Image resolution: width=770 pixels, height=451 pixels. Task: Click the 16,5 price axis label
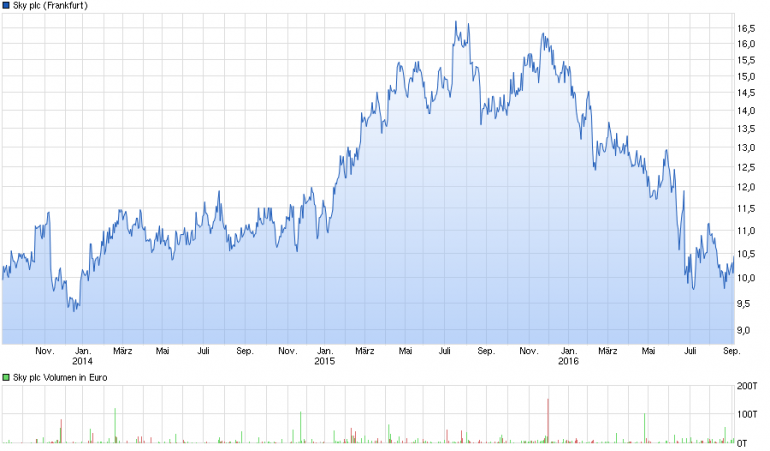(746, 28)
